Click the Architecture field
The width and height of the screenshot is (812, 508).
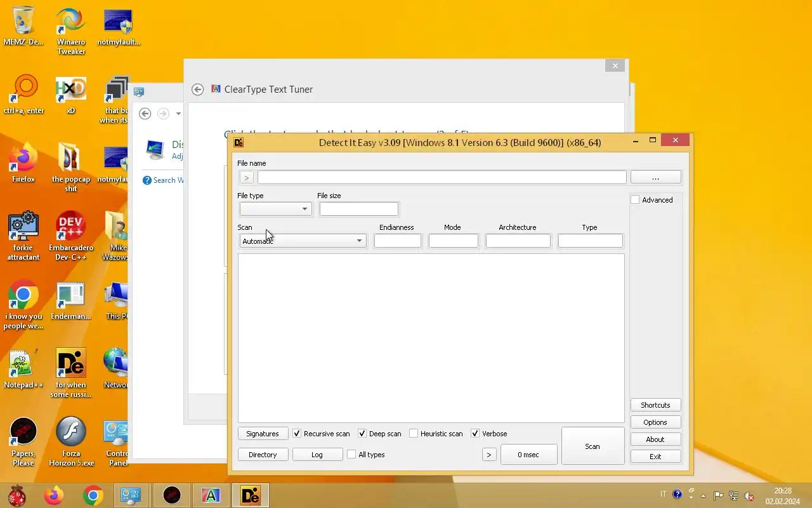pos(518,241)
